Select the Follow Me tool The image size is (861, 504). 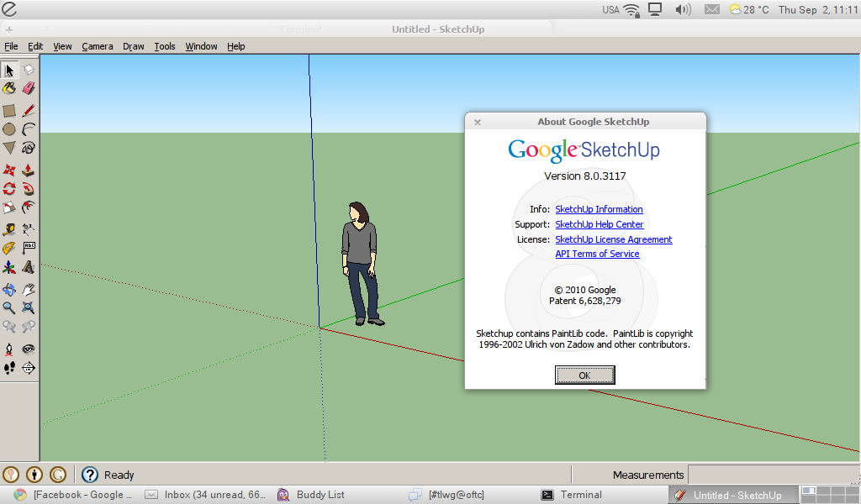pyautogui.click(x=29, y=189)
